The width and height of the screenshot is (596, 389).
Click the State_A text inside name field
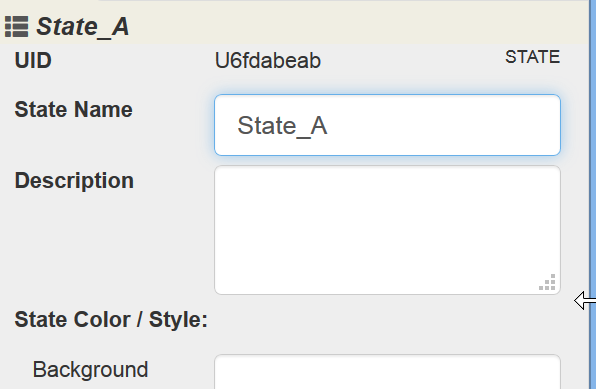coord(282,125)
